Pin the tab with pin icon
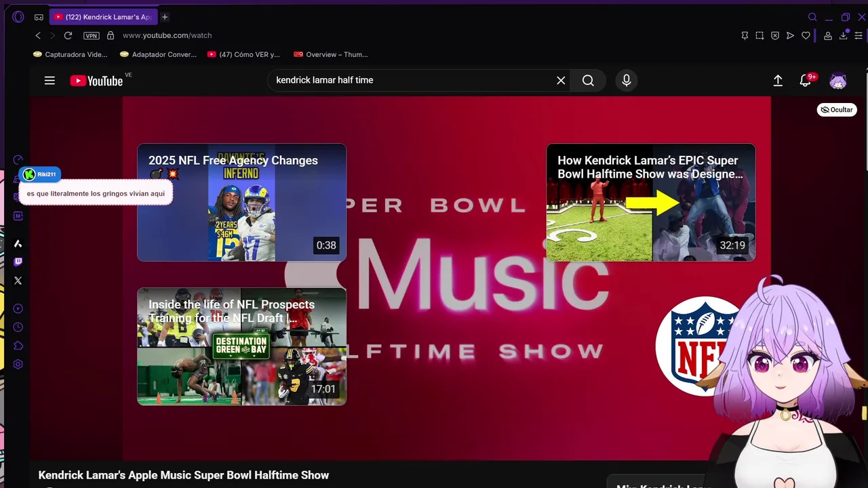 point(745,35)
